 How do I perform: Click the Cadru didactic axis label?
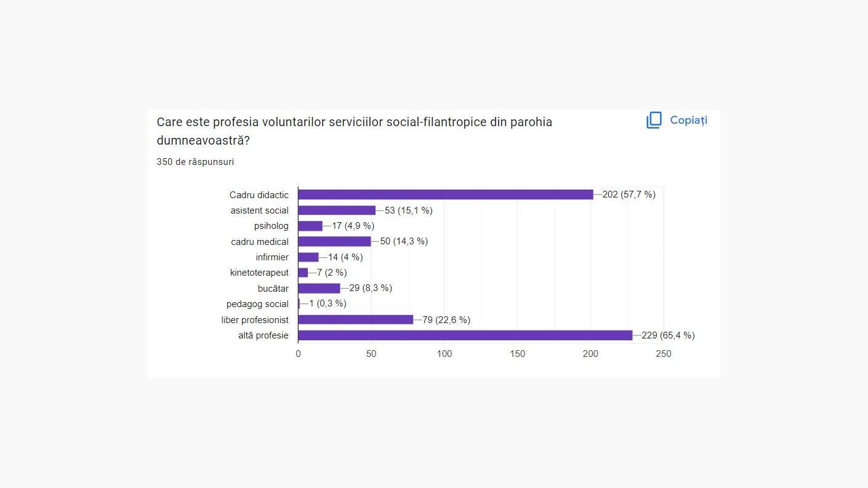click(259, 195)
